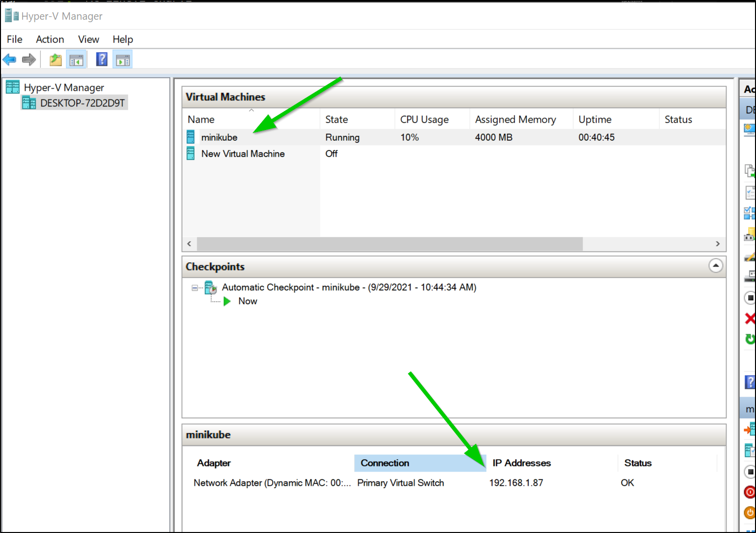Click the Running state cell for minikube
Image resolution: width=756 pixels, height=533 pixels.
(343, 137)
